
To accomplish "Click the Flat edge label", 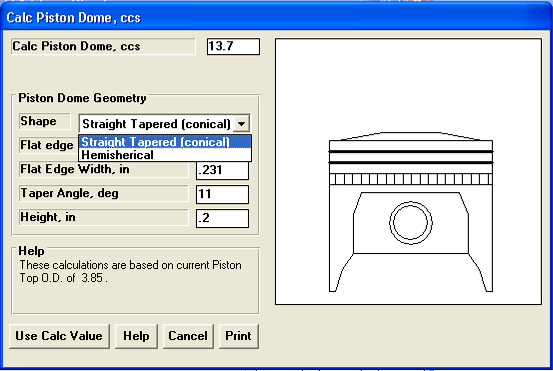I will pos(47,145).
